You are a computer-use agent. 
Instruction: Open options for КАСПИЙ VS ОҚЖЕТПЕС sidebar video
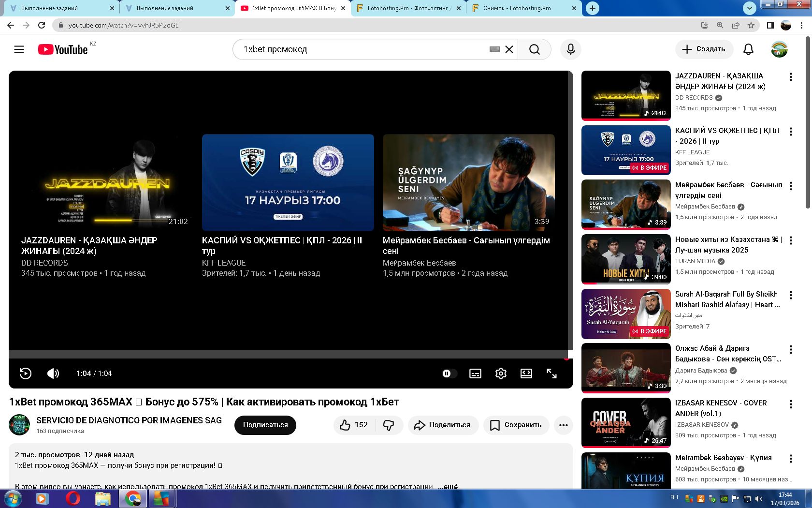click(791, 132)
